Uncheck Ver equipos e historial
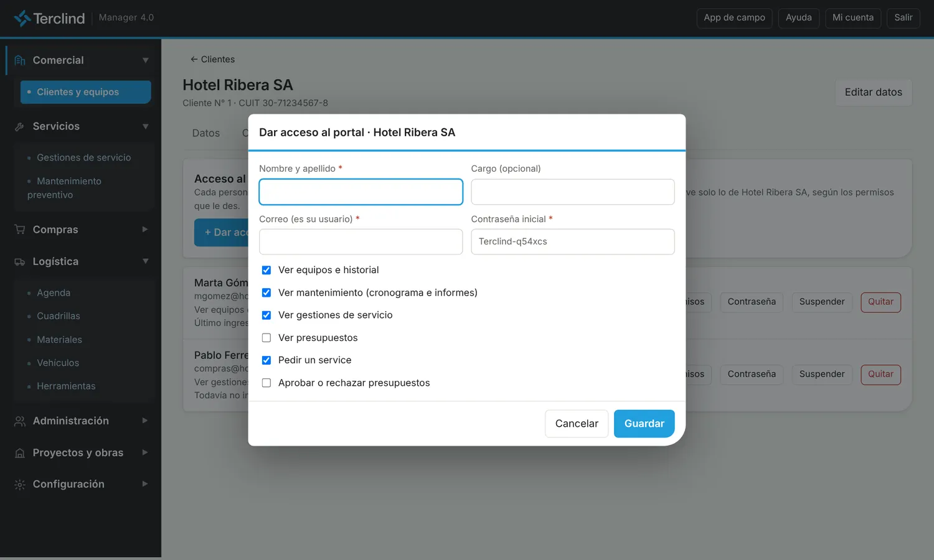The height and width of the screenshot is (560, 934). click(267, 270)
